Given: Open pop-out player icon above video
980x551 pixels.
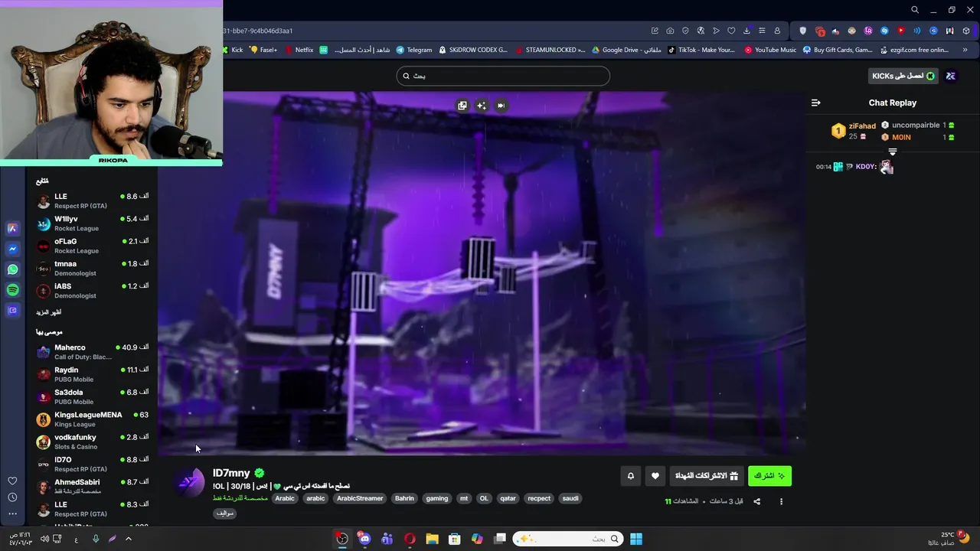Looking at the screenshot, I should tap(462, 106).
